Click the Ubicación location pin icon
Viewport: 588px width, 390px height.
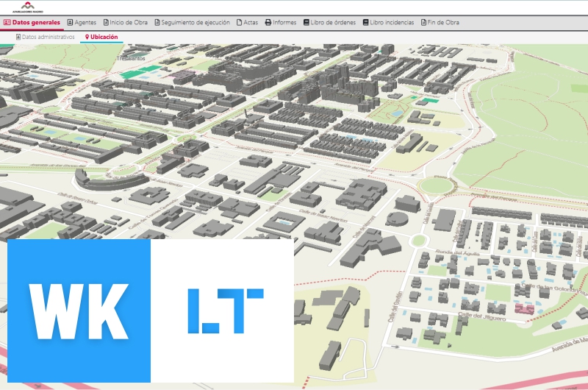point(87,37)
